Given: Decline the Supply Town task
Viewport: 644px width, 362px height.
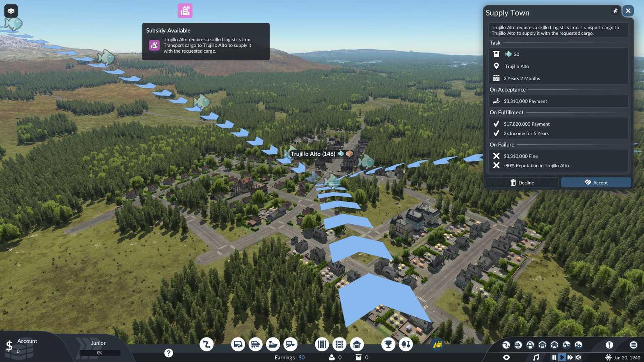Looking at the screenshot, I should [x=522, y=183].
